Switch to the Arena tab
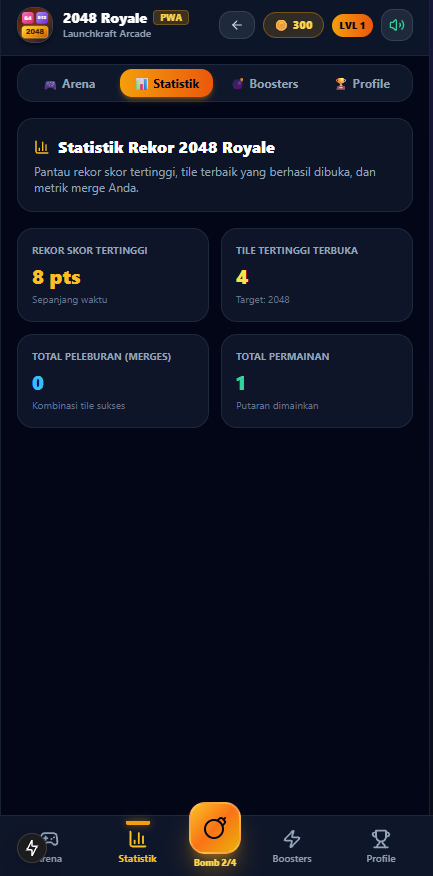Viewport: 433px width, 876px height. pos(69,84)
